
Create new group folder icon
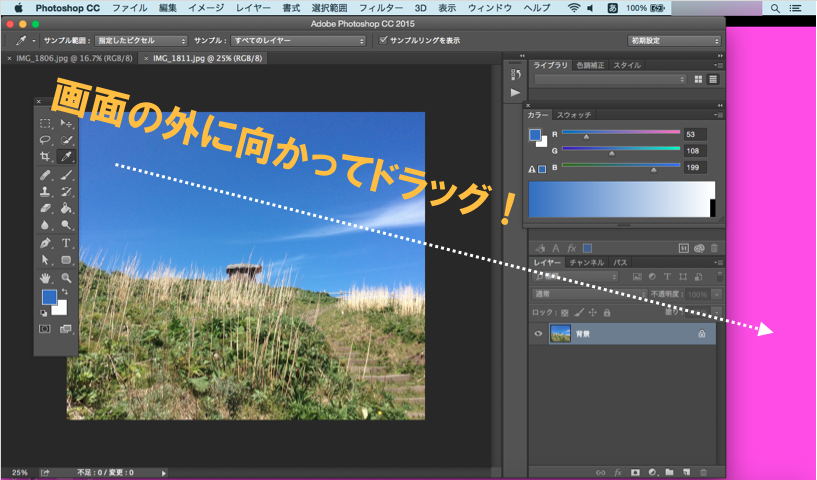(x=669, y=472)
